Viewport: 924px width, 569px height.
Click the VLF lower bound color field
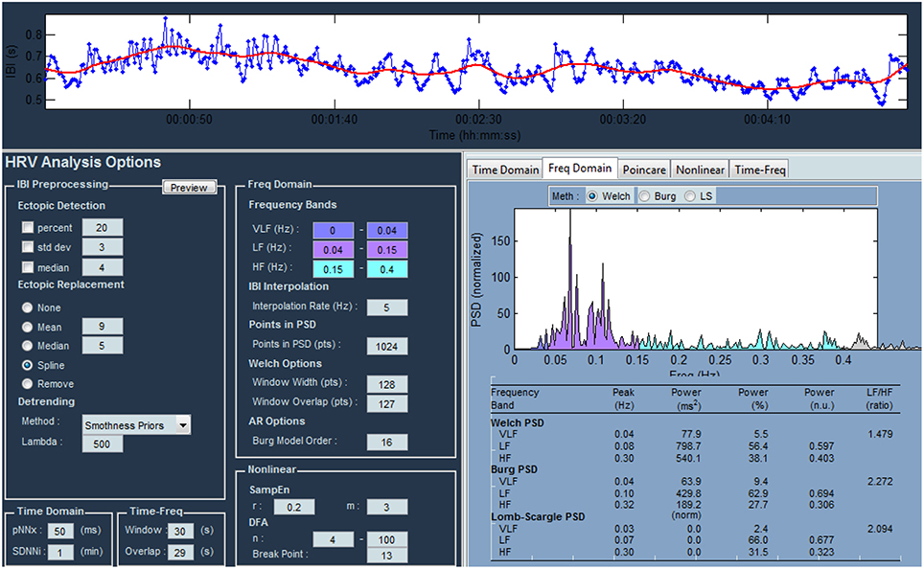point(333,230)
